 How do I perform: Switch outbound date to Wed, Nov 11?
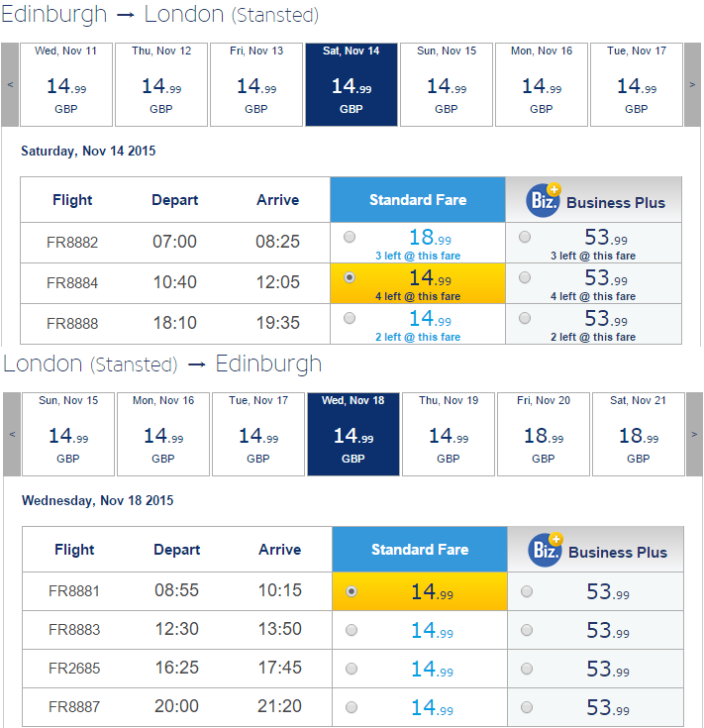[x=66, y=84]
